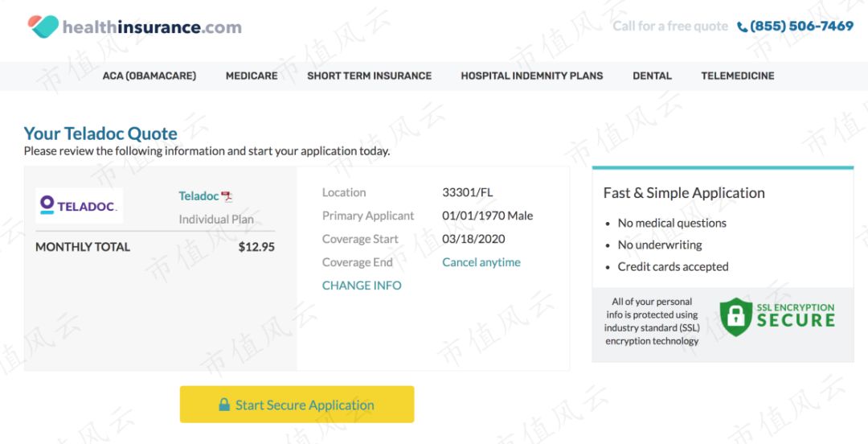The height and width of the screenshot is (444, 868).
Task: Open the Cancel anytime link
Action: (x=481, y=262)
